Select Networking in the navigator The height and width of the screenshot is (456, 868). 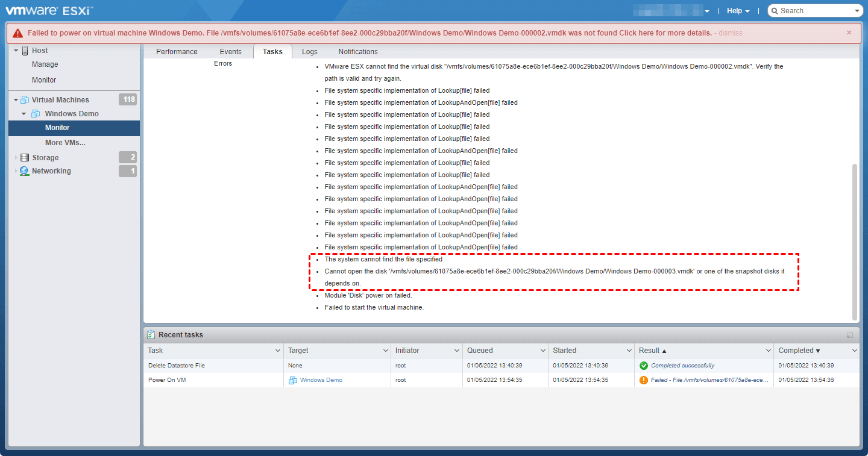coord(51,171)
